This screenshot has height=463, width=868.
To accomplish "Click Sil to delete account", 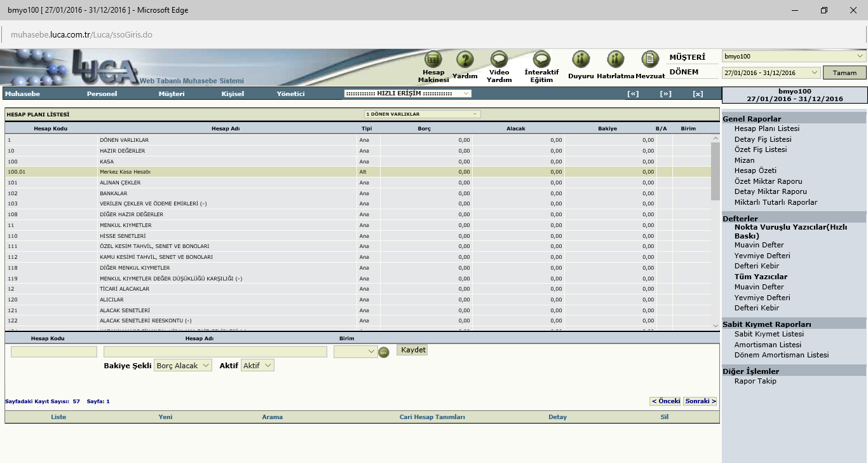I will pos(665,417).
